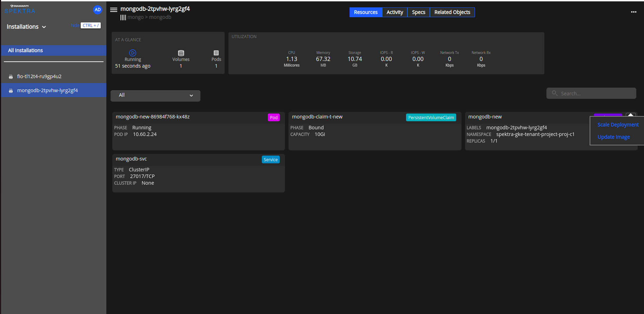Viewport: 644px width, 314px height.
Task: Choose Update Image from the menu
Action: (x=613, y=137)
